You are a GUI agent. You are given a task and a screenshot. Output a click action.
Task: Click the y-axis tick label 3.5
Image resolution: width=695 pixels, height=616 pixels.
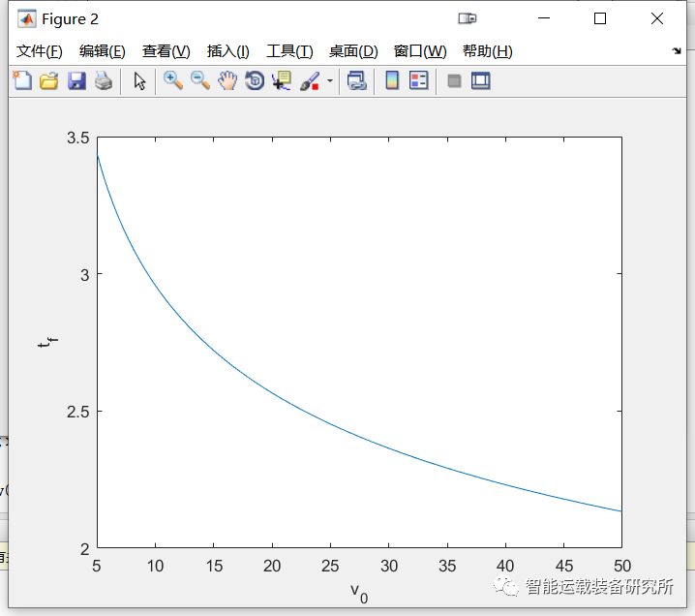(x=78, y=138)
